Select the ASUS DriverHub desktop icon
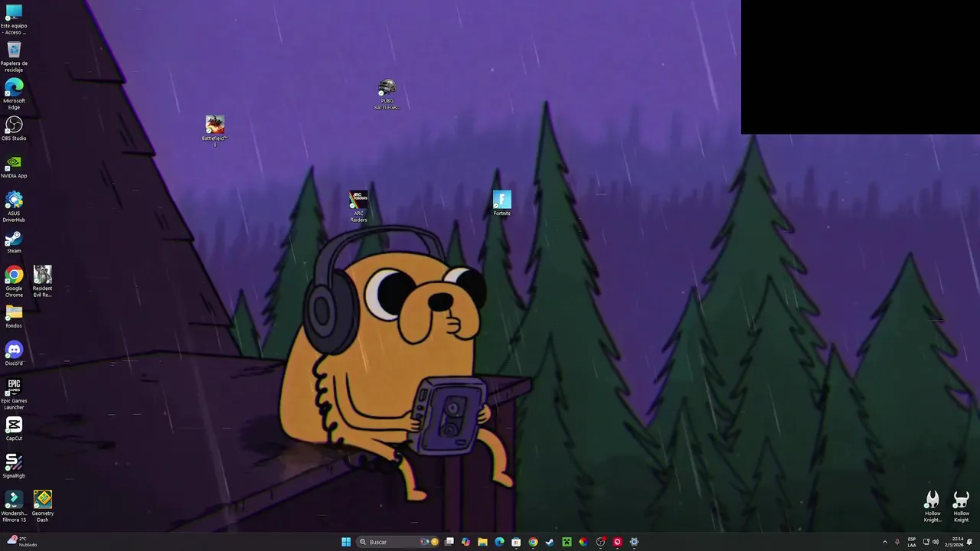Viewport: 980px width, 551px height. pos(14,207)
